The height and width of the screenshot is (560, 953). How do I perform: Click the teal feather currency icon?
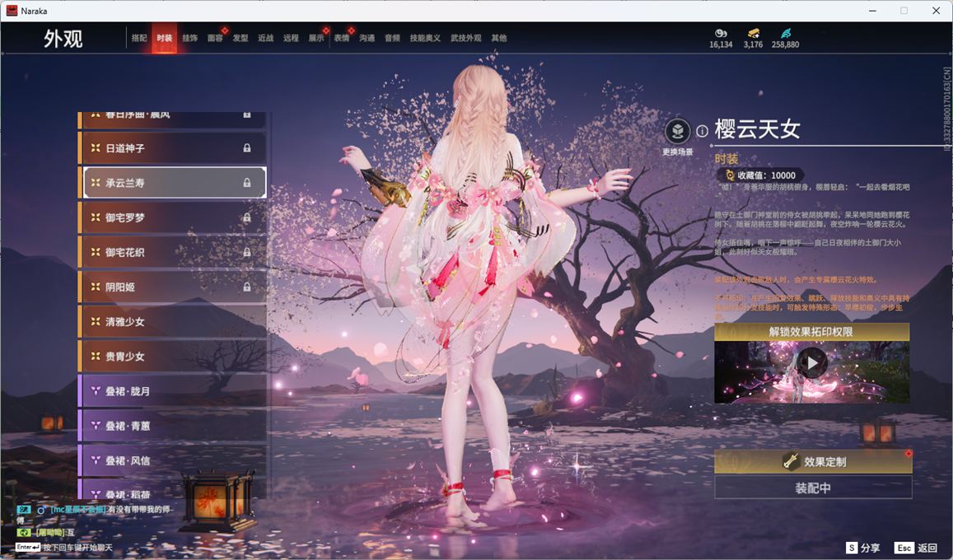click(785, 33)
